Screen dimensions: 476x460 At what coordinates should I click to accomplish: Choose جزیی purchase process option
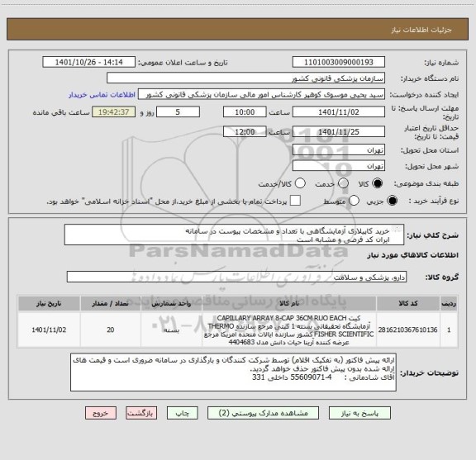[392, 201]
